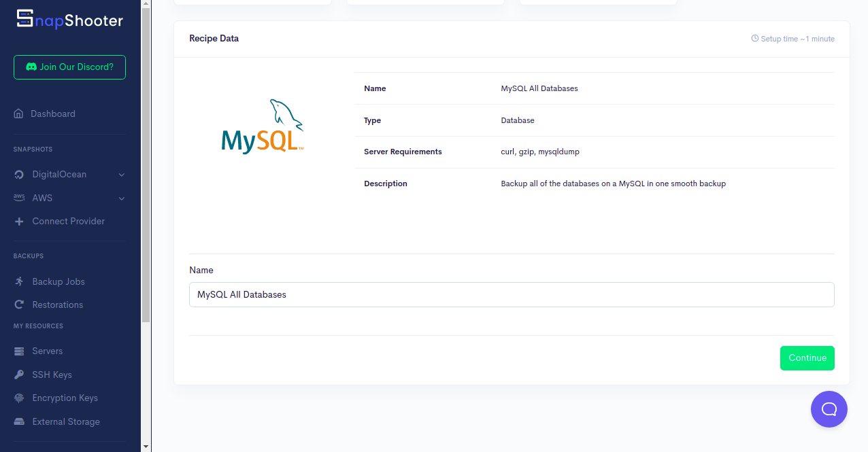Screen dimensions: 868x452
Task: Click the sidebar scrollbar up arrow
Action: (x=146, y=5)
